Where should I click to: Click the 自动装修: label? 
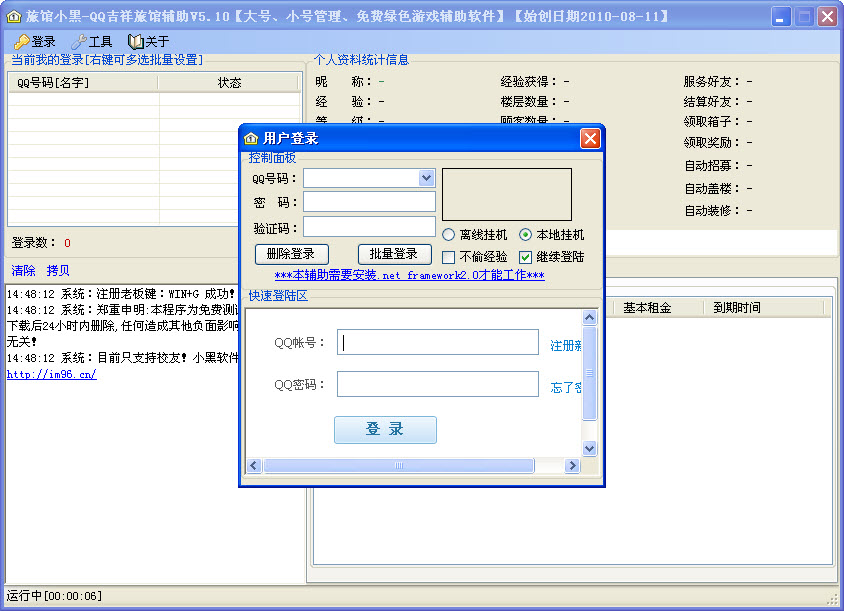[712, 210]
